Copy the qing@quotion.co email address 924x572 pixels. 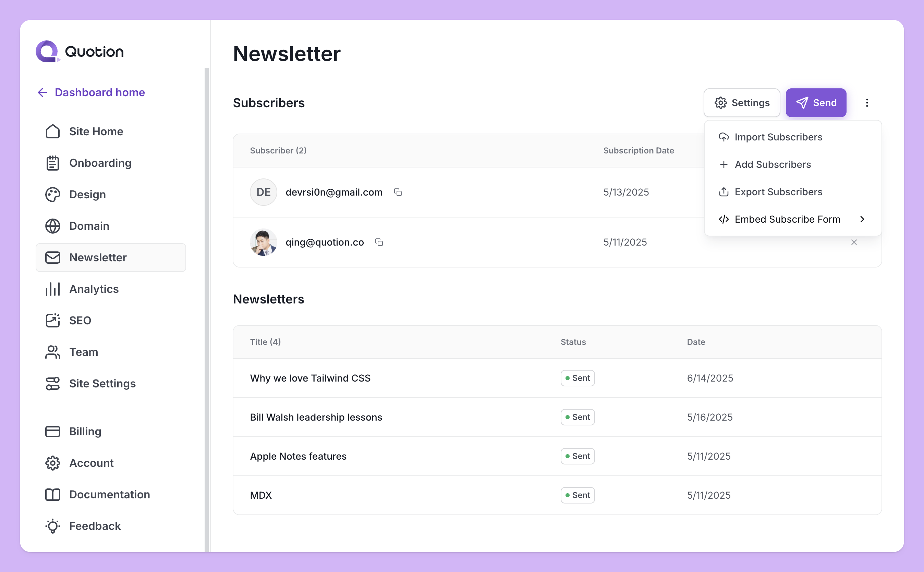379,242
